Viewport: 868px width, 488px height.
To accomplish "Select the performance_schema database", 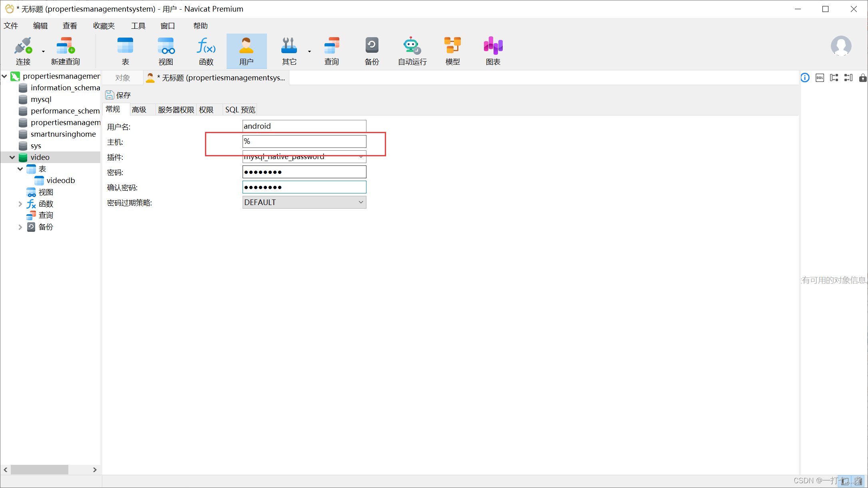I will [x=59, y=111].
